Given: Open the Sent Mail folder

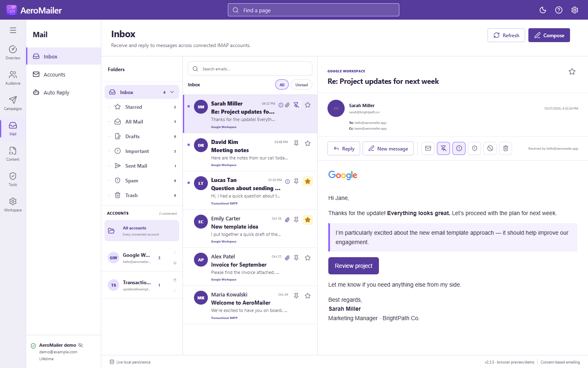Looking at the screenshot, I should coord(142,166).
